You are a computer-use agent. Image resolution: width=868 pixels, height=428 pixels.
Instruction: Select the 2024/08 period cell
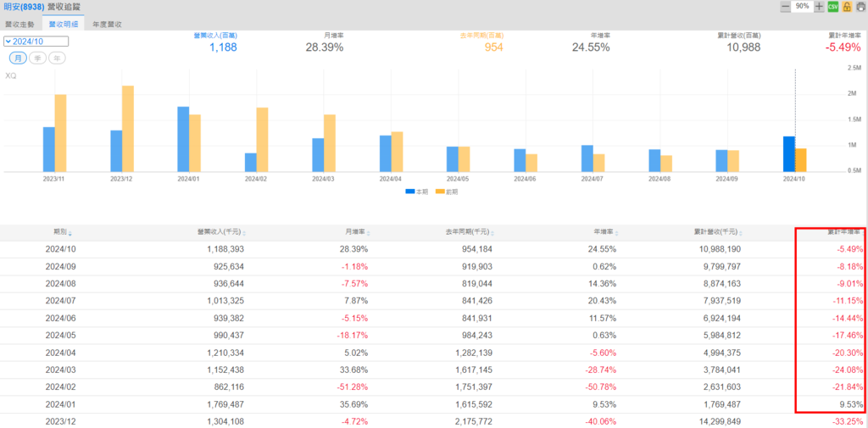pos(60,284)
